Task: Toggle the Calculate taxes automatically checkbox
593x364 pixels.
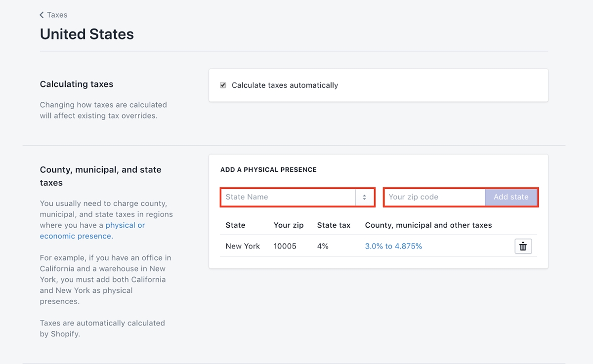Action: [x=223, y=85]
